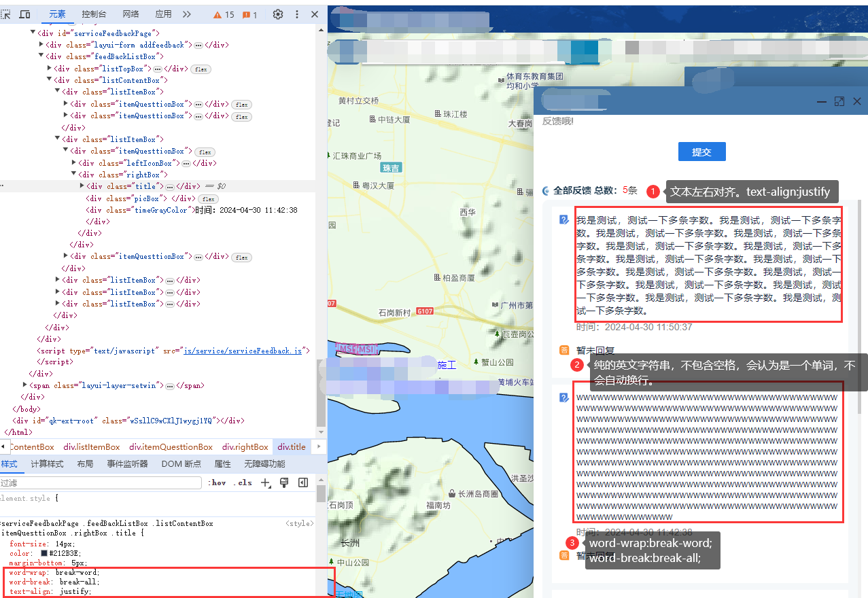Image resolution: width=868 pixels, height=598 pixels.
Task: Select the 珠江楼 building marker on map
Action: pyautogui.click(x=451, y=114)
